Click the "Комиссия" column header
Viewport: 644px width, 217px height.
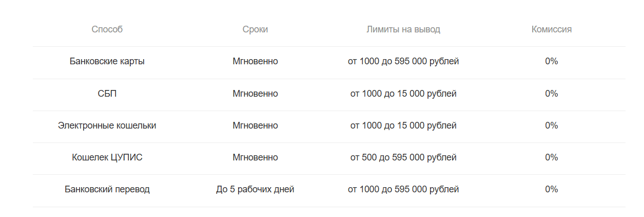click(x=552, y=29)
